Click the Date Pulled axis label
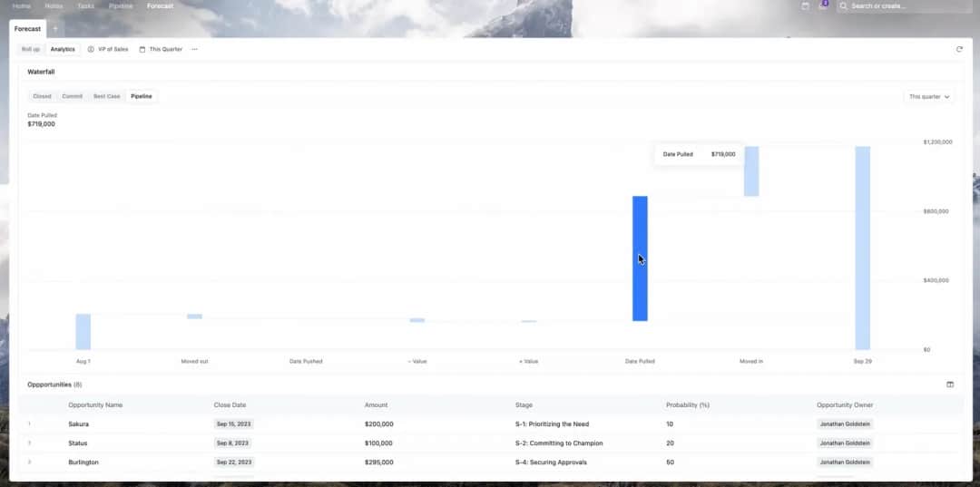 pyautogui.click(x=640, y=362)
